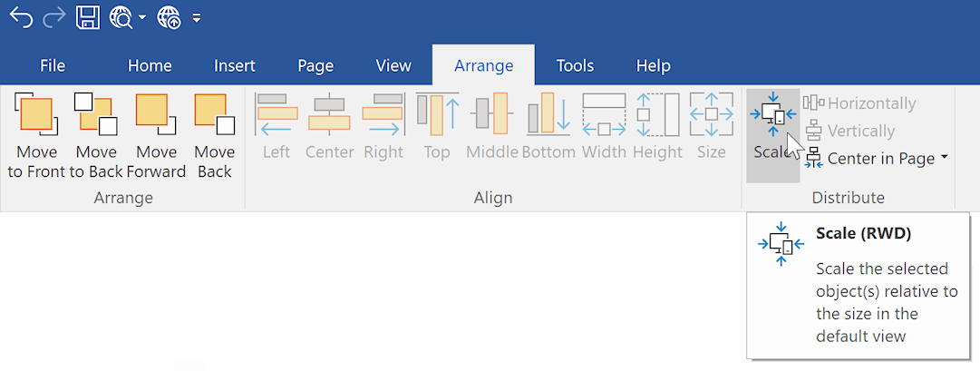Screen dimensions: 980x371
Task: Select the View ribbon tab
Action: [393, 65]
